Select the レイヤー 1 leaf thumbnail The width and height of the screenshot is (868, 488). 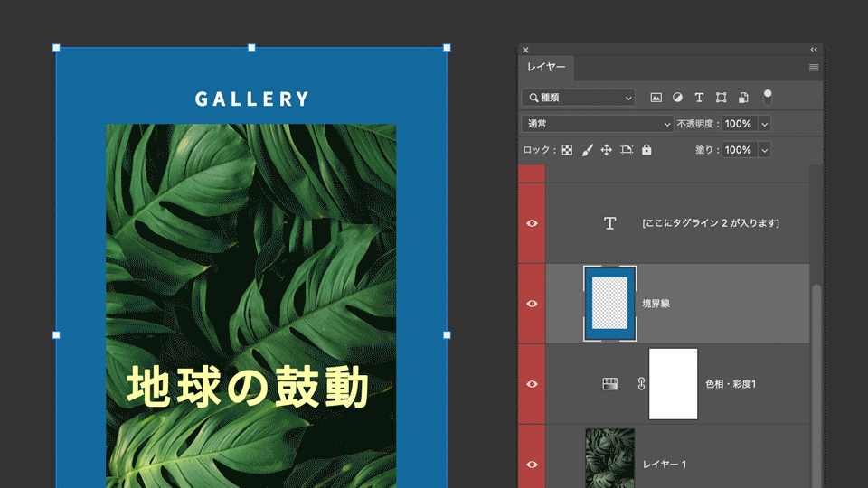click(x=610, y=458)
